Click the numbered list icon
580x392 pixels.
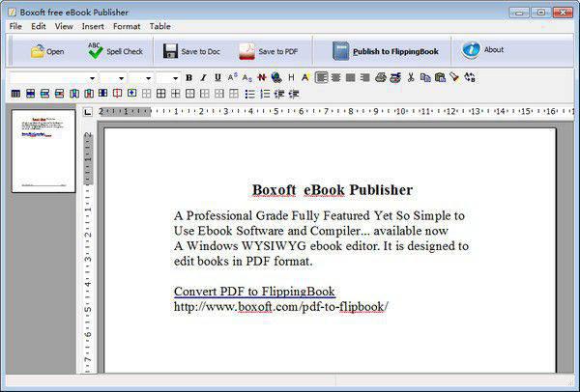tap(265, 95)
